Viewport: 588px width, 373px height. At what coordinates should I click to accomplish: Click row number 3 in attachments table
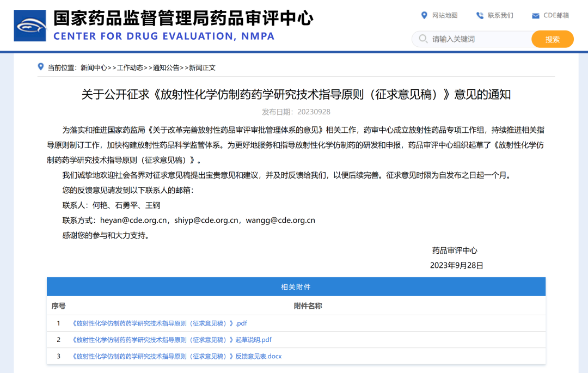point(58,356)
